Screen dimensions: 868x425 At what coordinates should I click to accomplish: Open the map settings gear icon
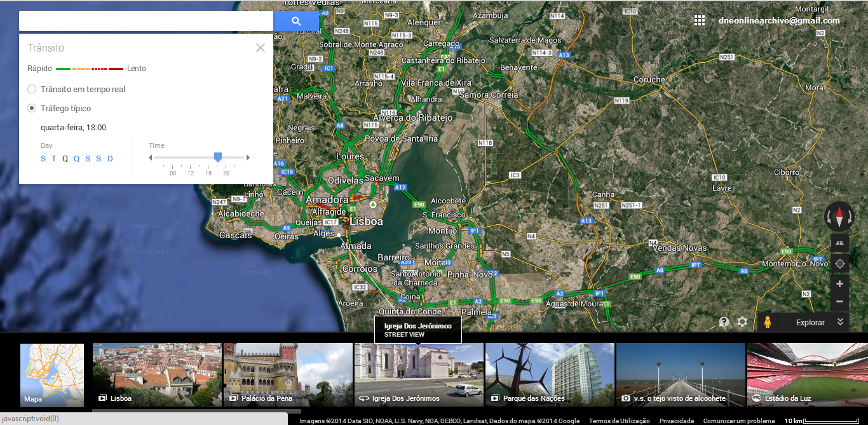742,322
